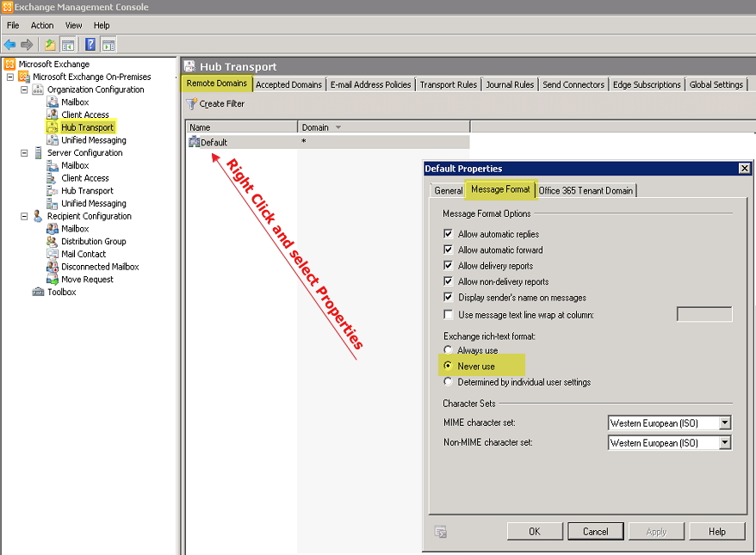Uncheck Allow automatic replies
Screen dimensions: 756x555
[x=449, y=234]
